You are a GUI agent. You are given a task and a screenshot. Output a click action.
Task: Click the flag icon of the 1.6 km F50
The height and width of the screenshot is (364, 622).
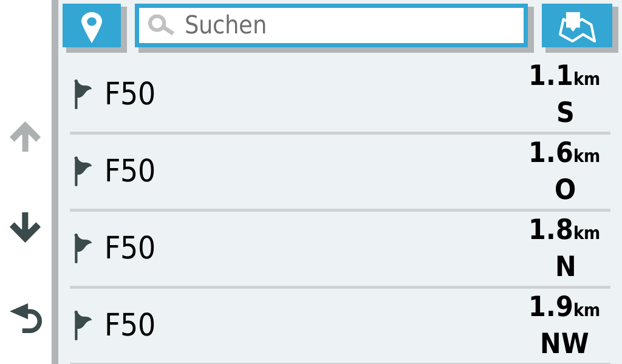coord(82,171)
